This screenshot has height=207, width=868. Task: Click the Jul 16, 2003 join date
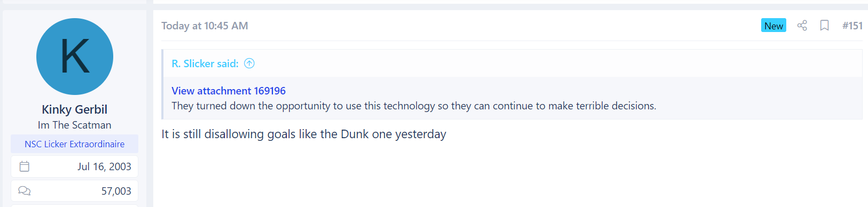104,166
